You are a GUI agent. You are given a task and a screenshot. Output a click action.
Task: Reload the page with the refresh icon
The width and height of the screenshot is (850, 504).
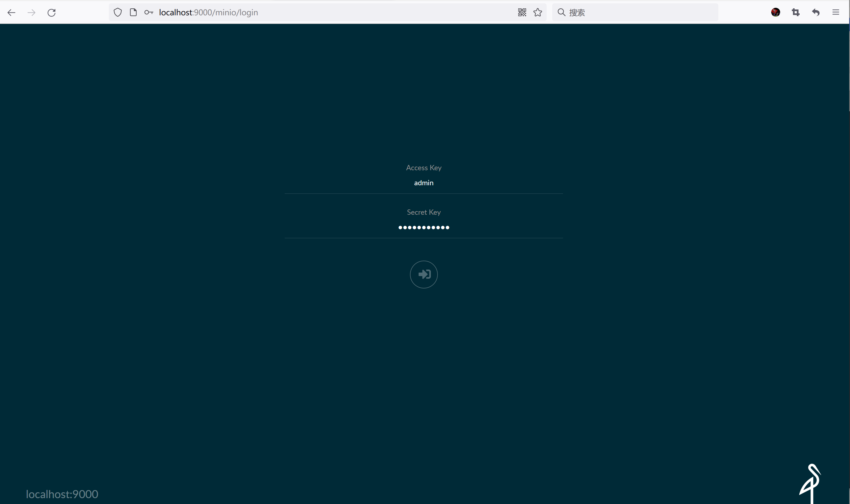pos(52,13)
